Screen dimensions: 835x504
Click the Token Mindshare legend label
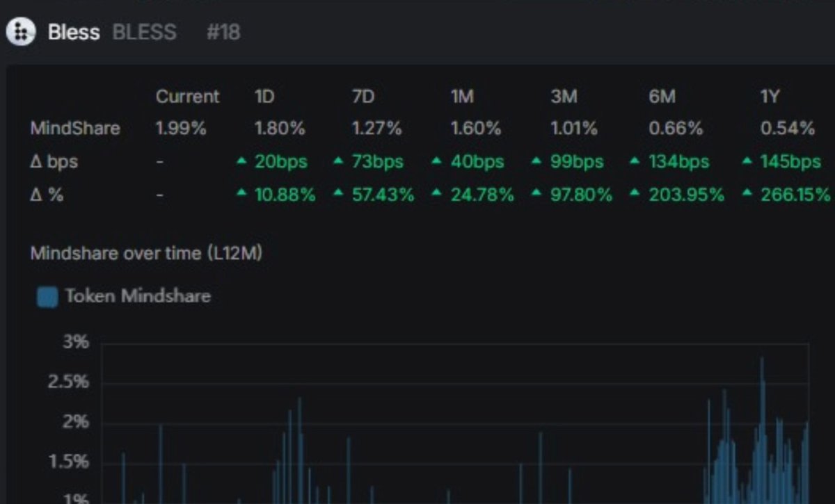point(138,296)
